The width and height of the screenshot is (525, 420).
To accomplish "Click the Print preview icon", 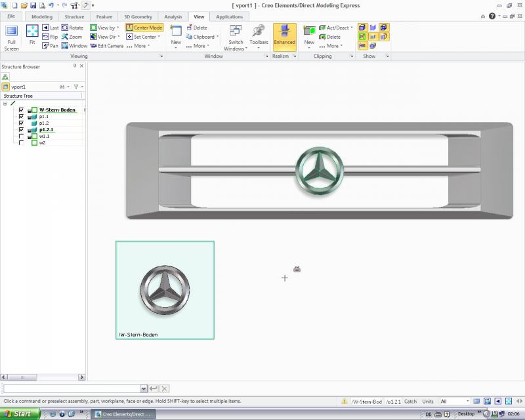I will tap(42, 5).
